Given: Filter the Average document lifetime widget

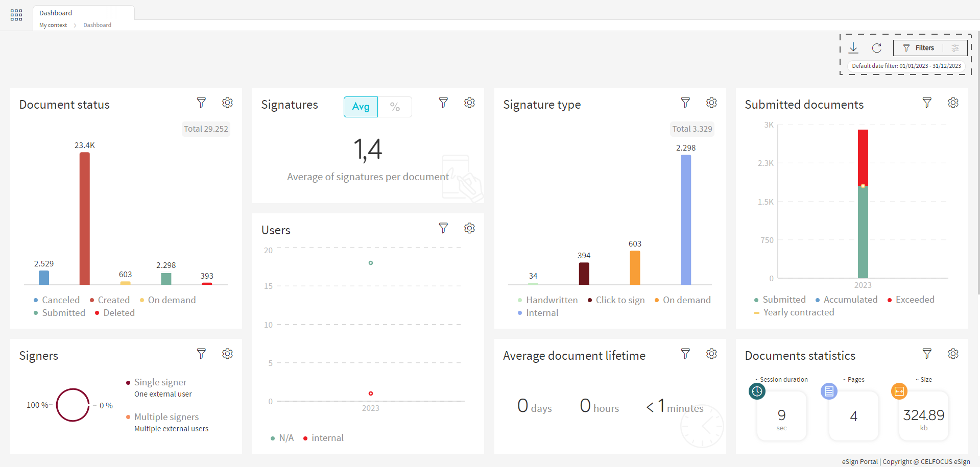Looking at the screenshot, I should click(685, 354).
